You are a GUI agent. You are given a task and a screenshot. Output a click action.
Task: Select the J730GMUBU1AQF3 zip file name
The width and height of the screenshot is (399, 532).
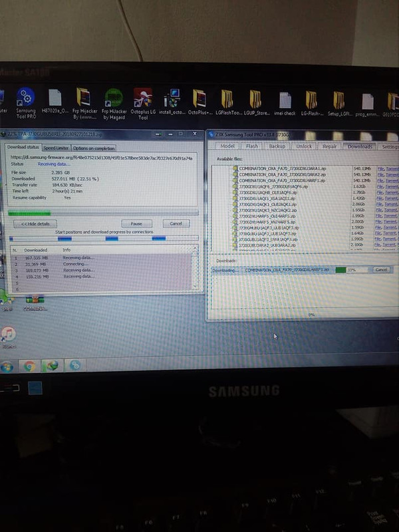269,227
